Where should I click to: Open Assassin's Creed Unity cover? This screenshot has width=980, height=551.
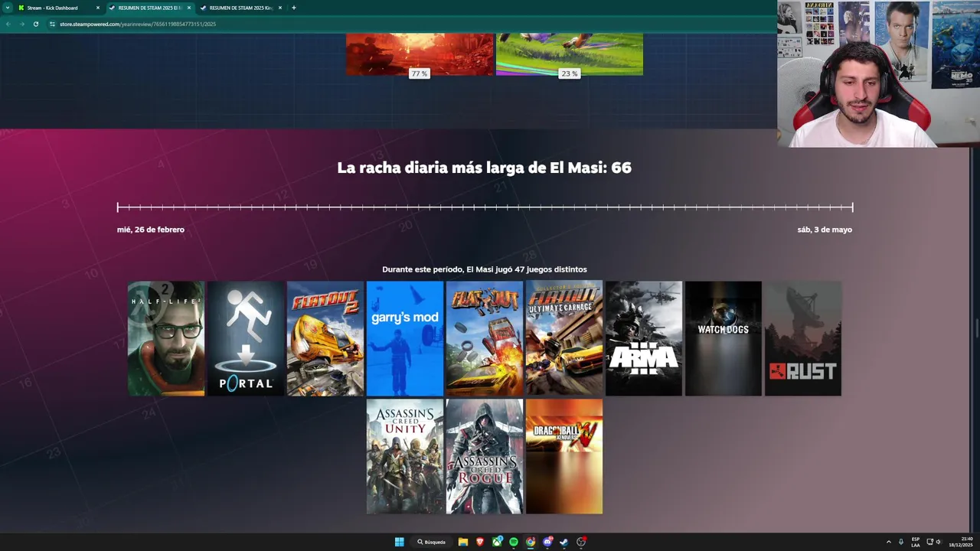(405, 456)
